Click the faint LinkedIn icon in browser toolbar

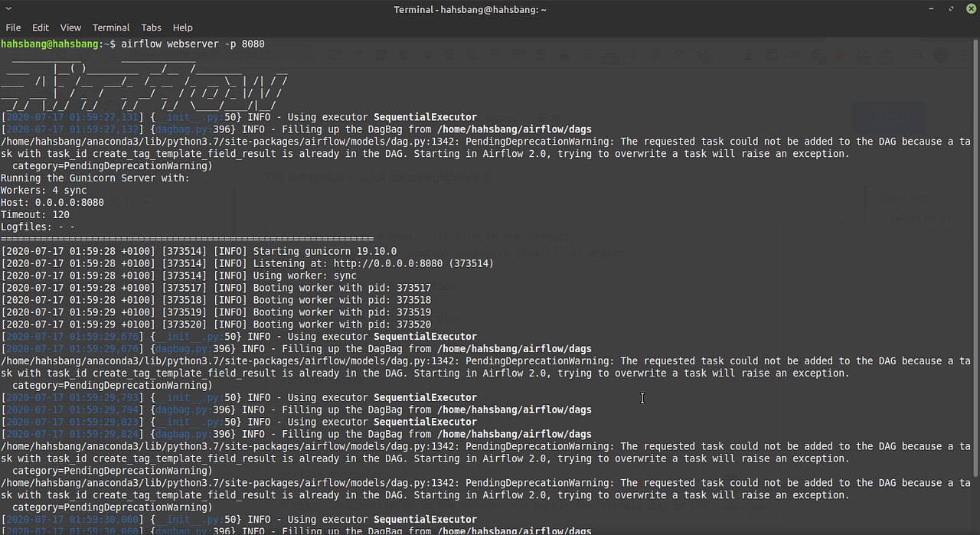(771, 54)
